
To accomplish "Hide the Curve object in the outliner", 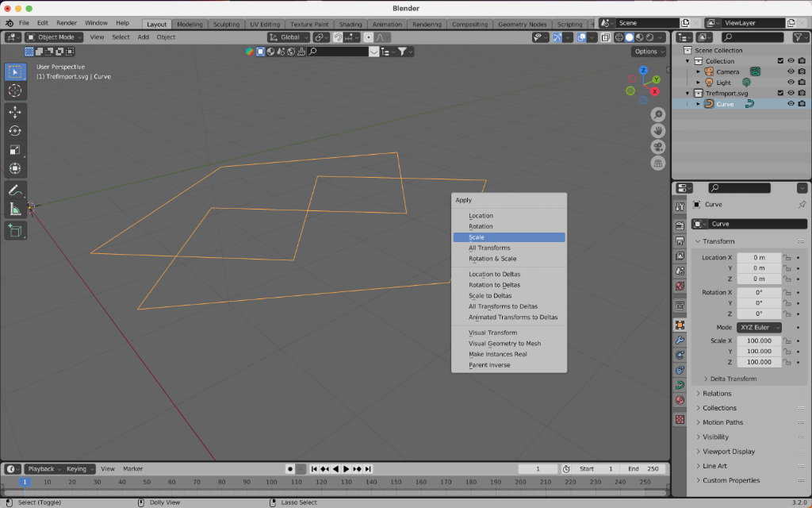I will pos(791,104).
